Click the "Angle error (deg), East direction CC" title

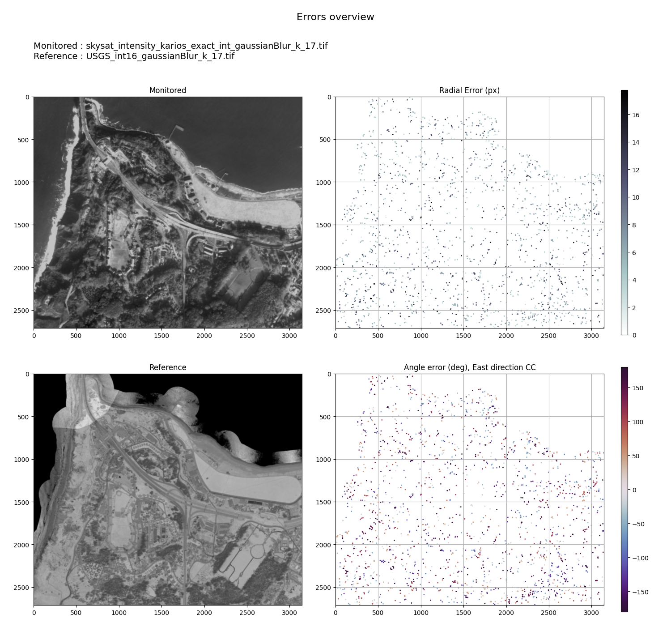coord(469,367)
